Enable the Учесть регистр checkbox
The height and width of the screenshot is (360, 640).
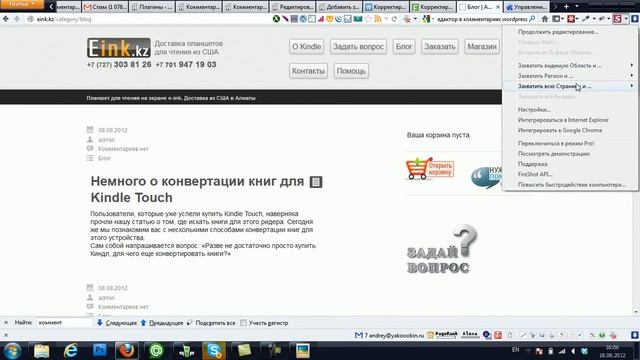point(243,323)
